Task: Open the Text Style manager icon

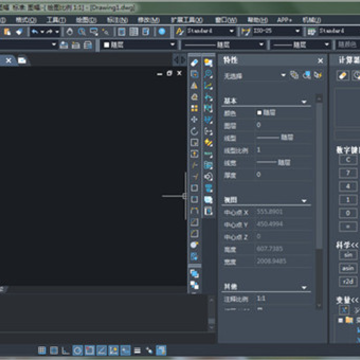Action: 180,32
